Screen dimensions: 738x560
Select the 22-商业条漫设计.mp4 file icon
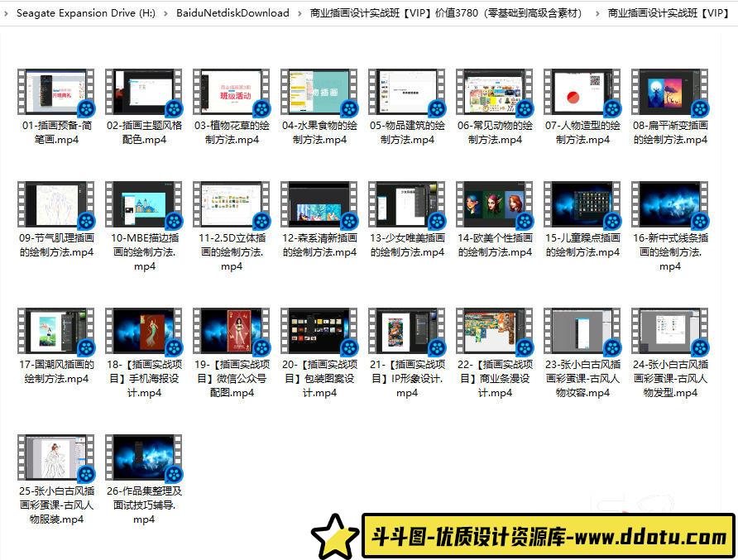pyautogui.click(x=494, y=331)
